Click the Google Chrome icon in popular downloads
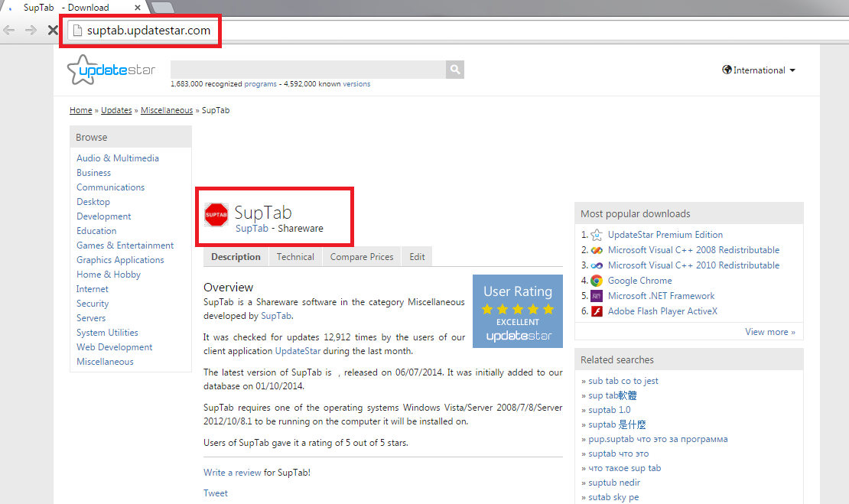Image resolution: width=849 pixels, height=504 pixels. (597, 281)
